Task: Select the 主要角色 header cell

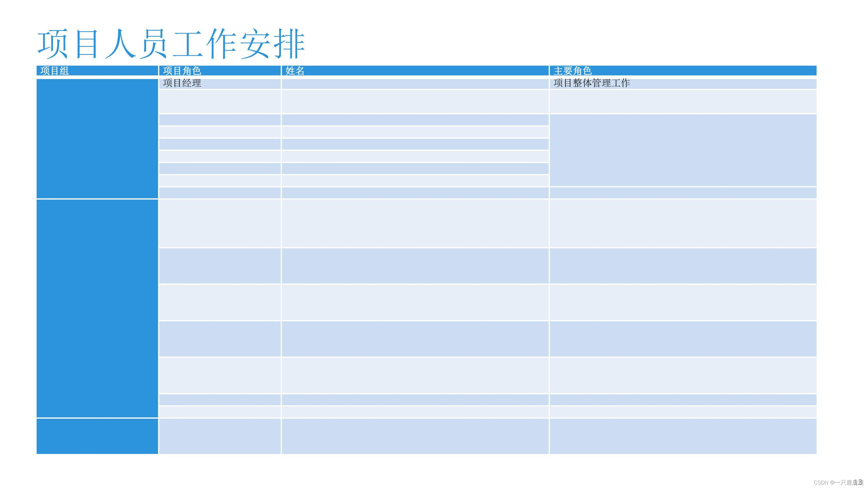Action: pos(683,71)
